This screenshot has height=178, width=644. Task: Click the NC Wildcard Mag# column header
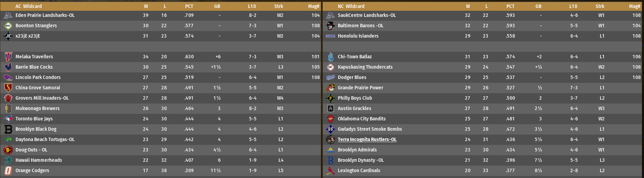click(x=634, y=6)
